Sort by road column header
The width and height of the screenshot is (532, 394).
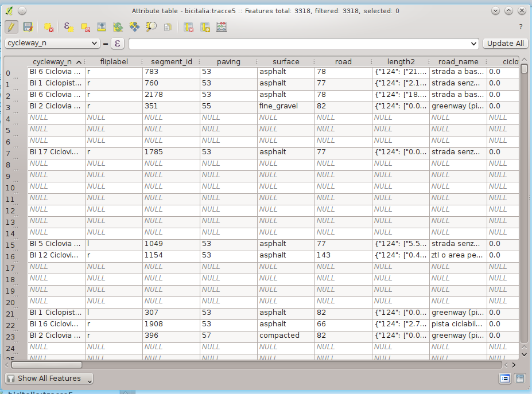343,62
